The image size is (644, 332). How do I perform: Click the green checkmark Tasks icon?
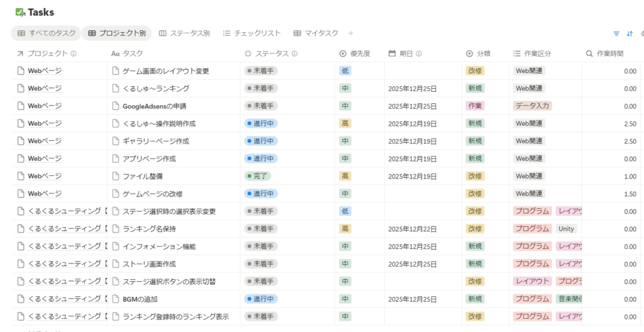pos(20,12)
